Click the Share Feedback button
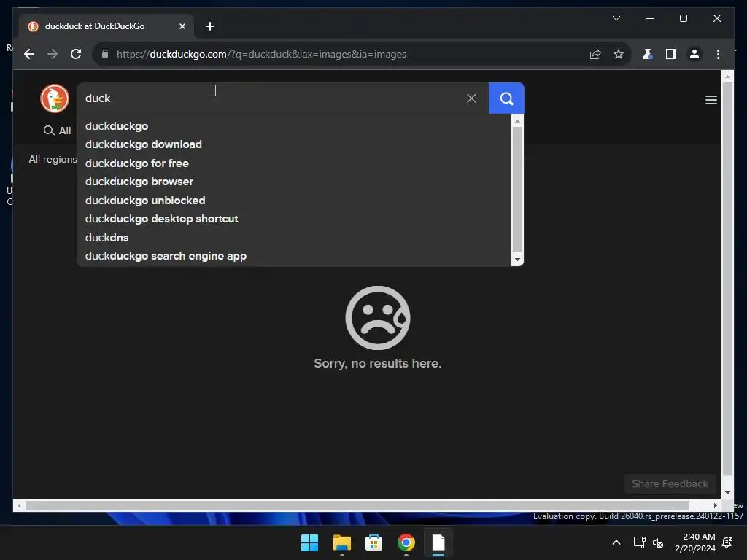Screen dimensions: 747x560 pyautogui.click(x=670, y=484)
